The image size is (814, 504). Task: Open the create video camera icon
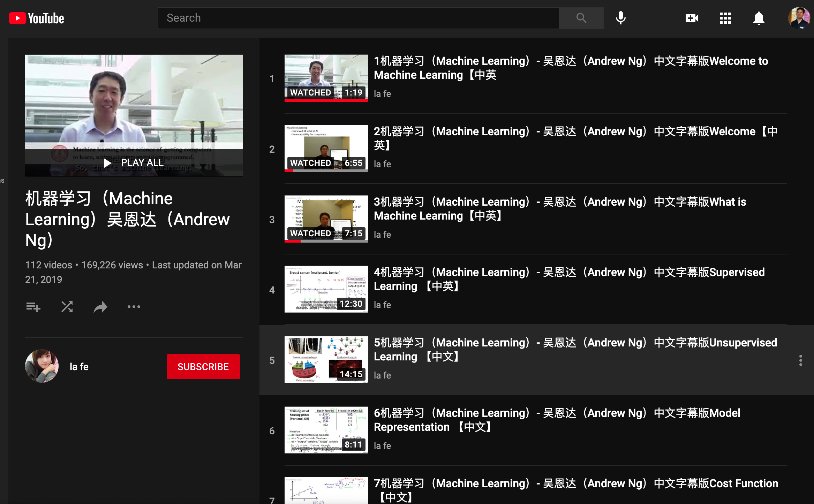pos(692,18)
